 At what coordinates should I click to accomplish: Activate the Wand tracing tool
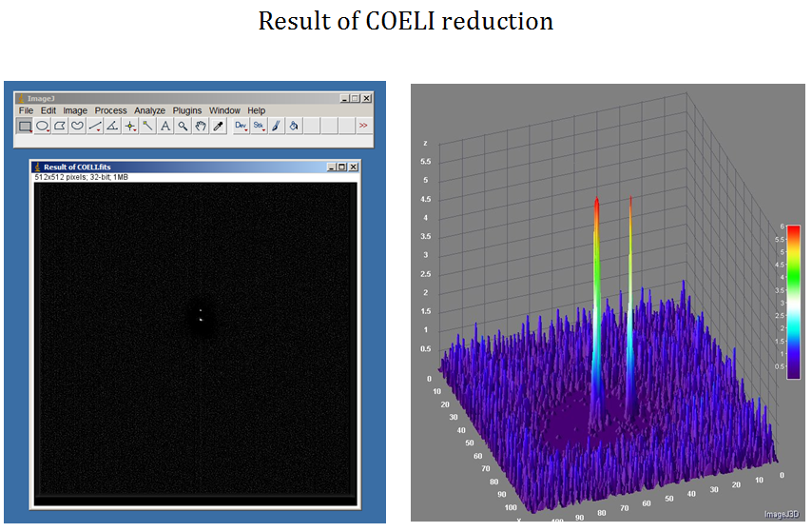tap(147, 126)
